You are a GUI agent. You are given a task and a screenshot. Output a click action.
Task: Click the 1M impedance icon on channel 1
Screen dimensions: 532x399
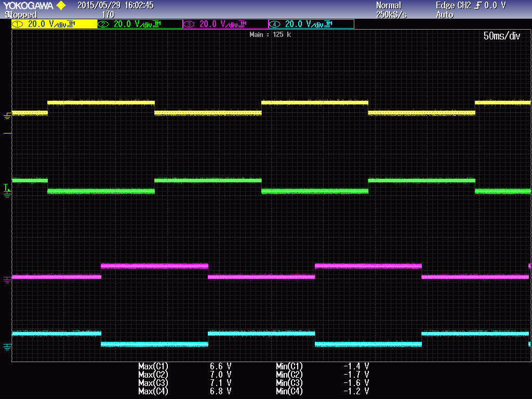pyautogui.click(x=71, y=24)
